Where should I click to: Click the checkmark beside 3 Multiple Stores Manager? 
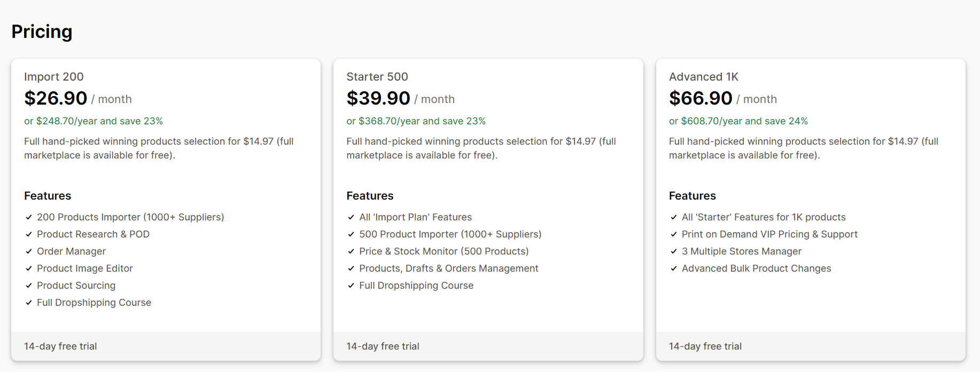point(674,251)
